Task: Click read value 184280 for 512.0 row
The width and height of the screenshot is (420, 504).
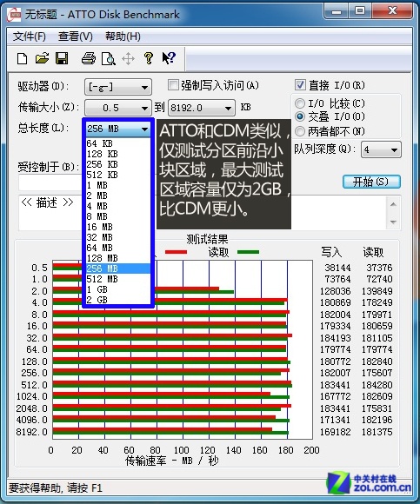Action: [377, 385]
